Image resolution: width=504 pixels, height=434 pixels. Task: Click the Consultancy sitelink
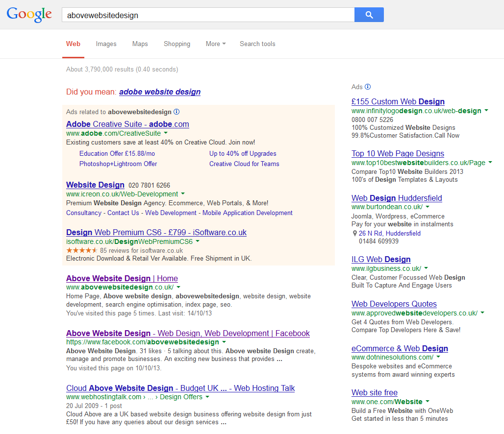pyautogui.click(x=83, y=213)
